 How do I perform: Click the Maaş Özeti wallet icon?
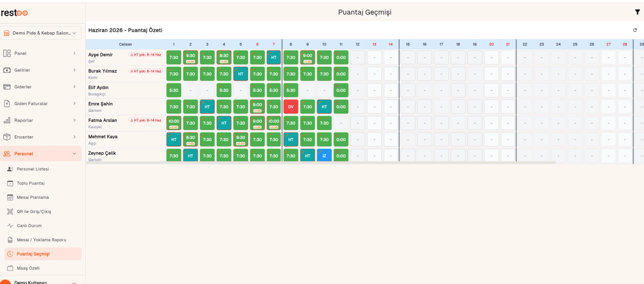pos(10,268)
